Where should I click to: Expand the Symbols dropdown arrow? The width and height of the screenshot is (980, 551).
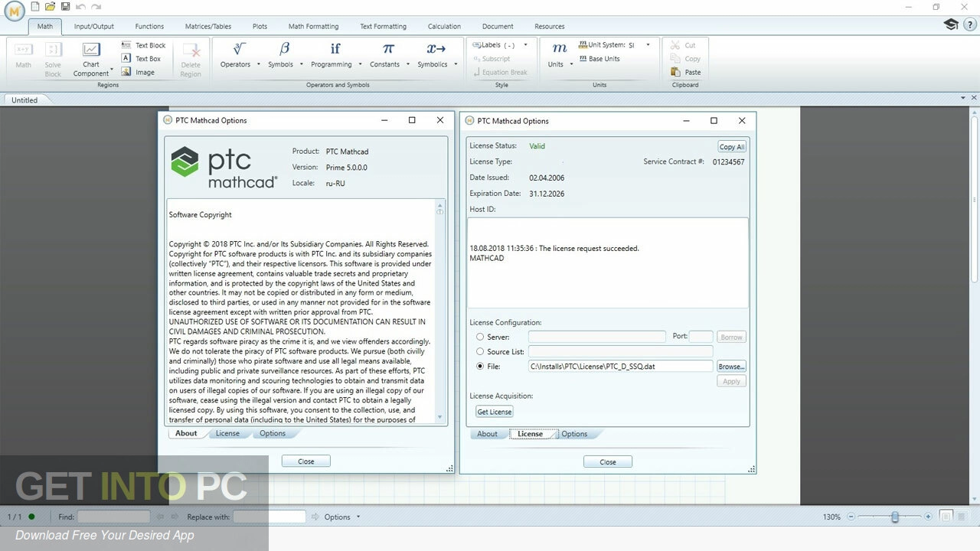pyautogui.click(x=302, y=64)
